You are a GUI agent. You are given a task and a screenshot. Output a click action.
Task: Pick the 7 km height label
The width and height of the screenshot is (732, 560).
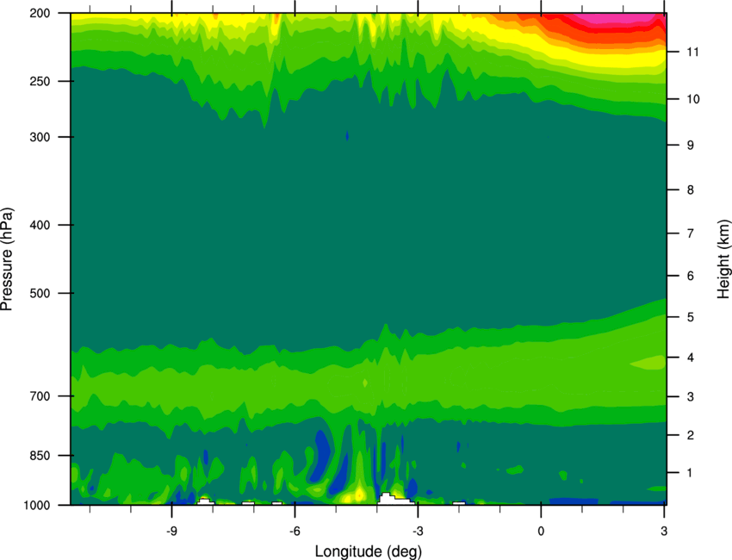[691, 233]
